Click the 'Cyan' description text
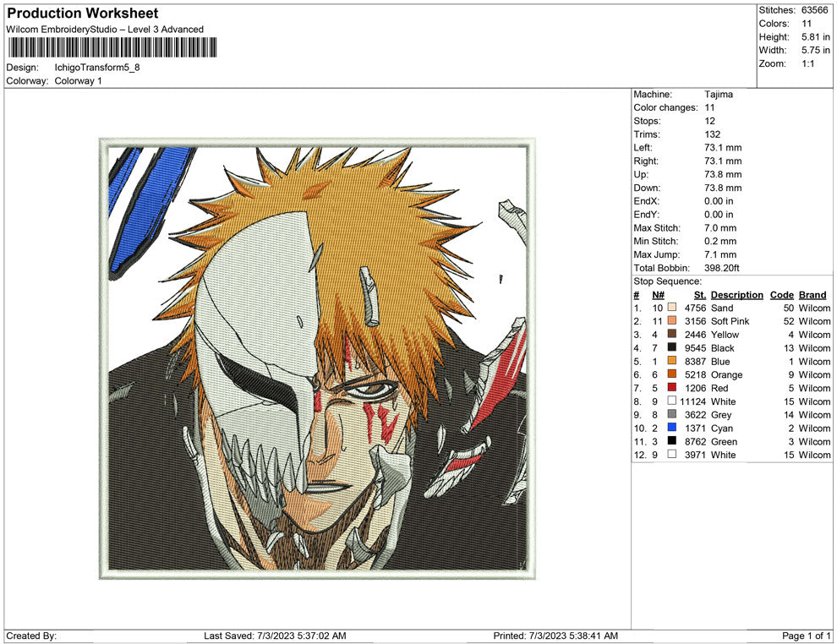The image size is (837, 644). click(x=722, y=428)
